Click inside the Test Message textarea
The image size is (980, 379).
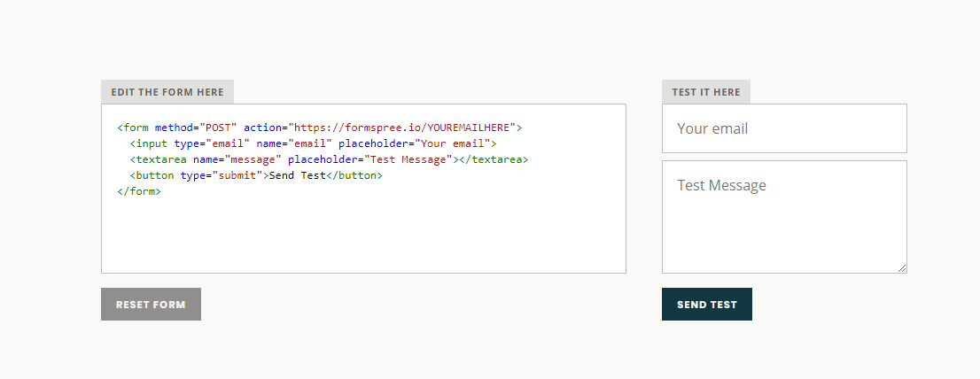click(x=783, y=217)
